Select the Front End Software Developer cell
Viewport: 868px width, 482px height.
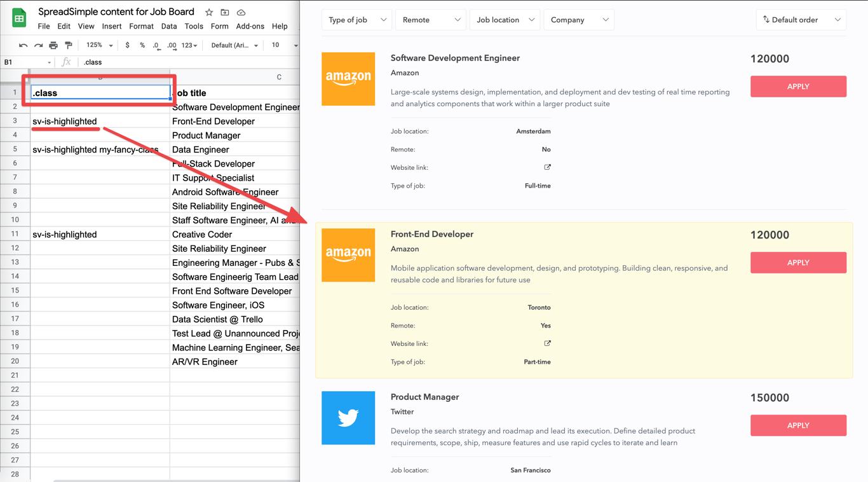point(235,291)
